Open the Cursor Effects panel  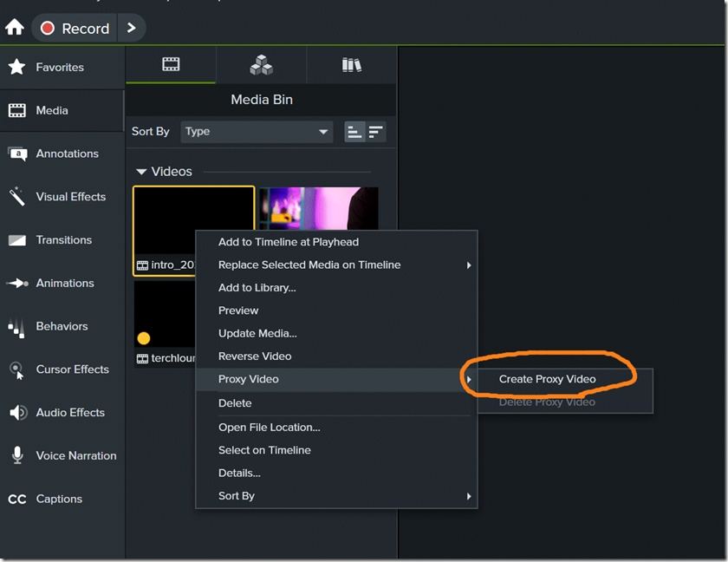[x=62, y=369]
